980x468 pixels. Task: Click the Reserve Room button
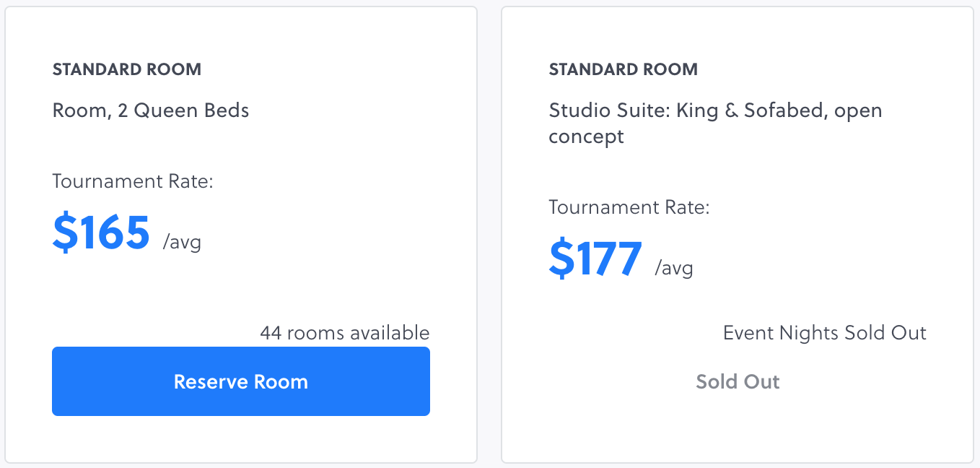(x=240, y=381)
